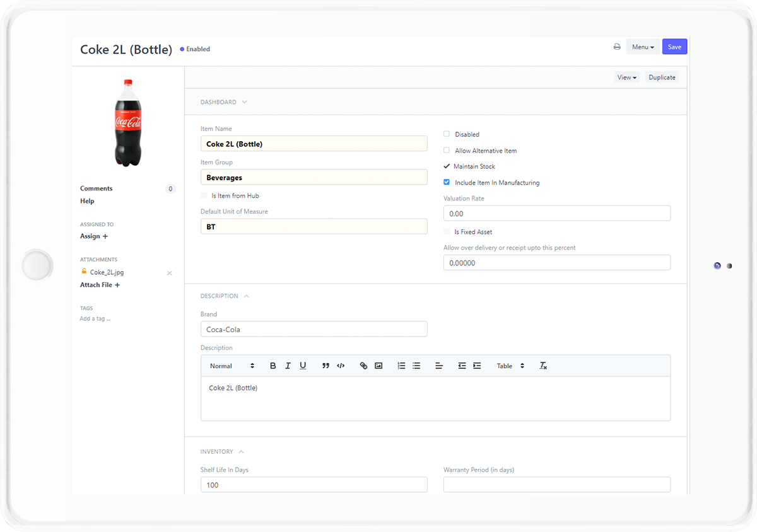Insert an image into the description

[378, 366]
